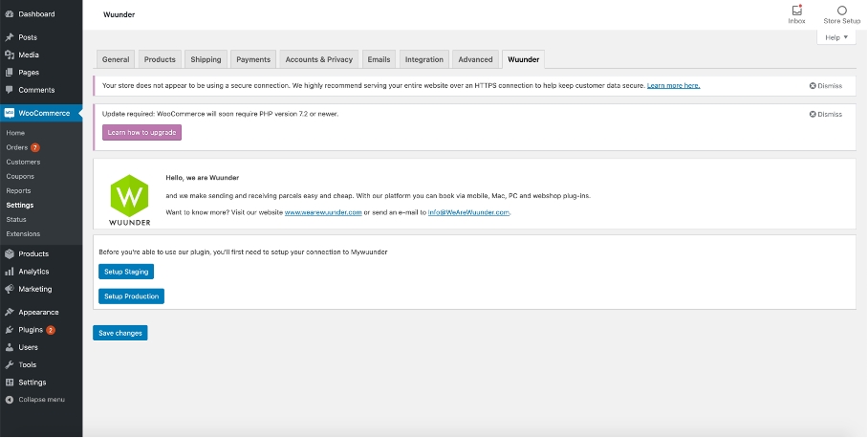Click the Wuunder page title text

point(119,15)
